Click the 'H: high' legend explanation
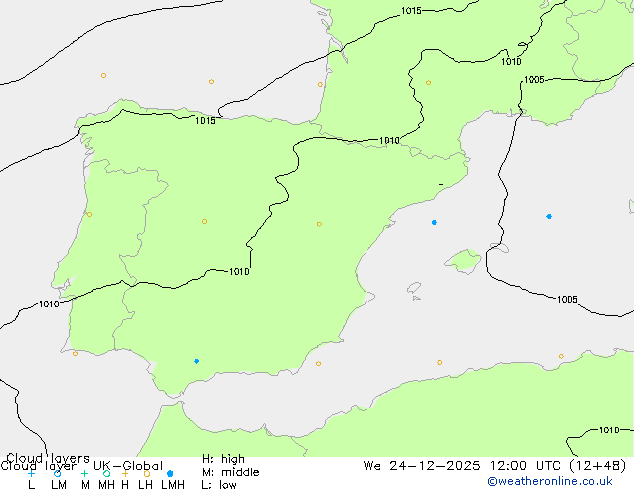 [223, 459]
